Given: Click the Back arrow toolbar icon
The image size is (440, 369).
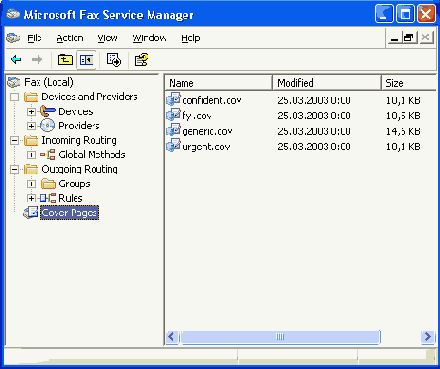Looking at the screenshot, I should tap(16, 60).
